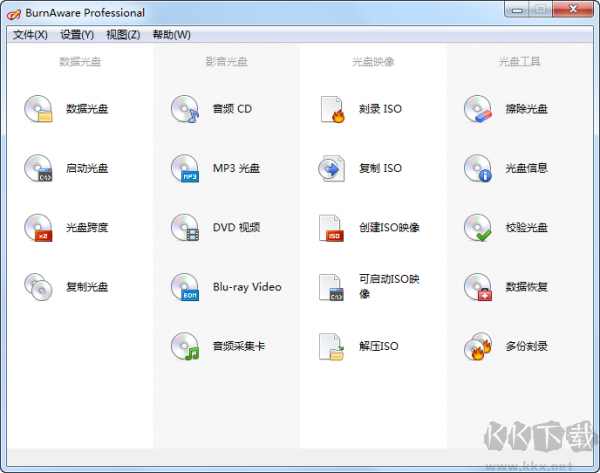600x473 pixels.
Task: Minimize the BurnAware Professional window
Action: 517,9
